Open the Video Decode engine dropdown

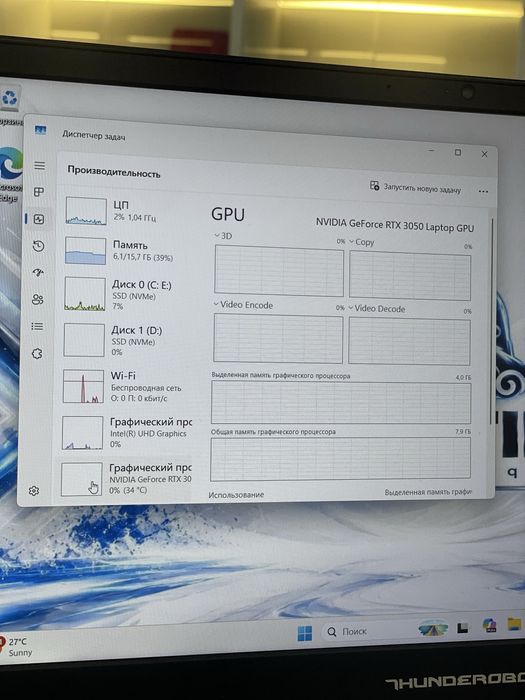(377, 308)
